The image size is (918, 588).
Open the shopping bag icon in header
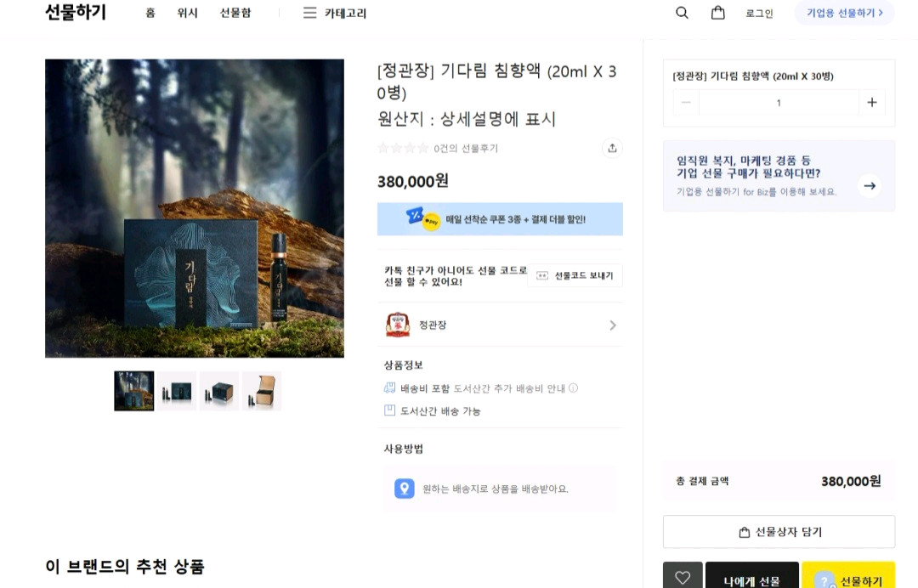pos(718,13)
